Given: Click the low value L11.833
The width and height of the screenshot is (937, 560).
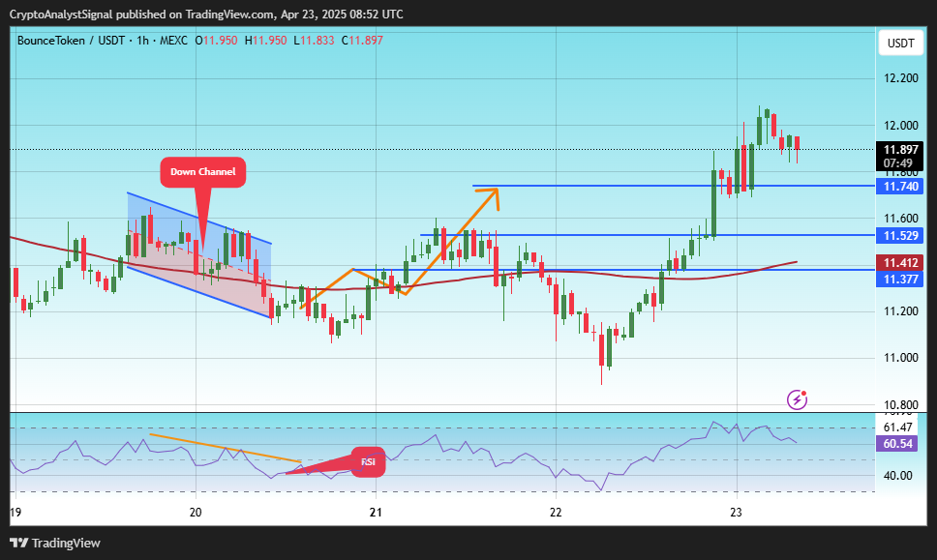Looking at the screenshot, I should coord(314,41).
